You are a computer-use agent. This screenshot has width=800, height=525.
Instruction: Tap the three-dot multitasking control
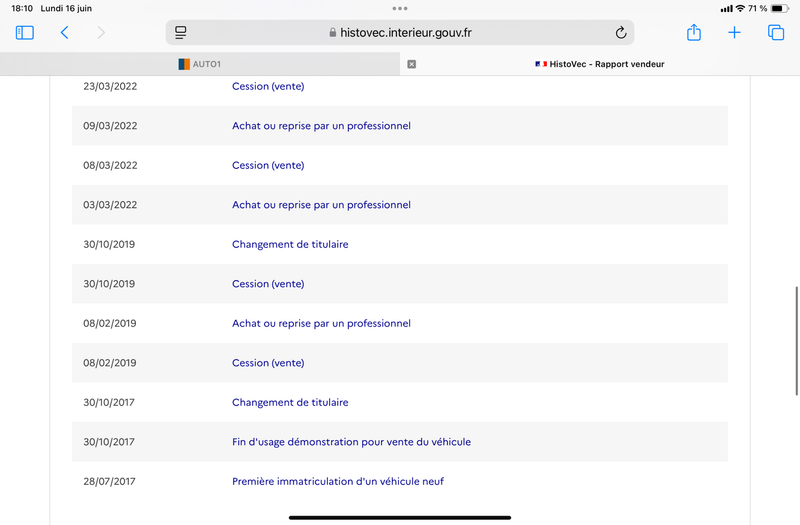click(x=400, y=8)
